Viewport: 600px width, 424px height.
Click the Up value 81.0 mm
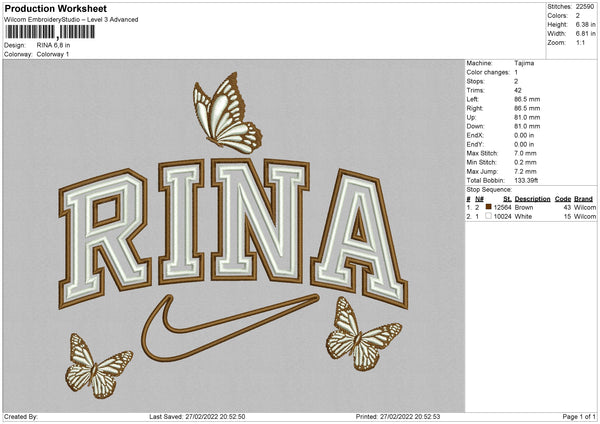tap(527, 117)
